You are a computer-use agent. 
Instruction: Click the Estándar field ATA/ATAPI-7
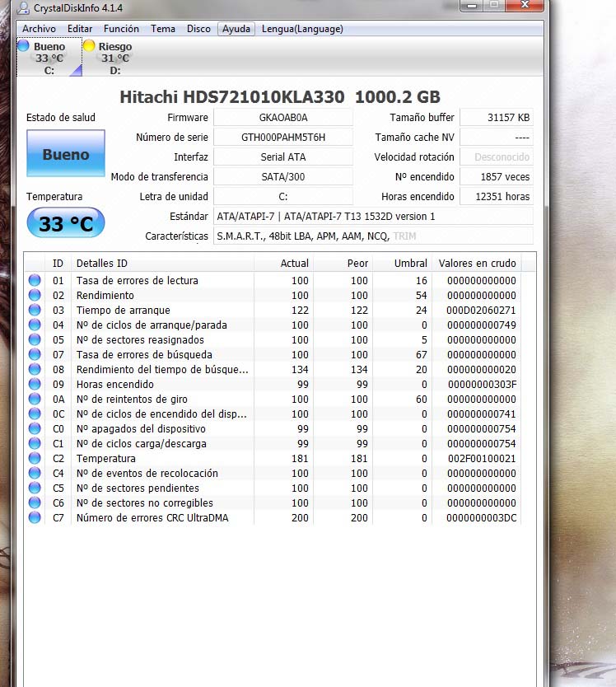click(373, 216)
